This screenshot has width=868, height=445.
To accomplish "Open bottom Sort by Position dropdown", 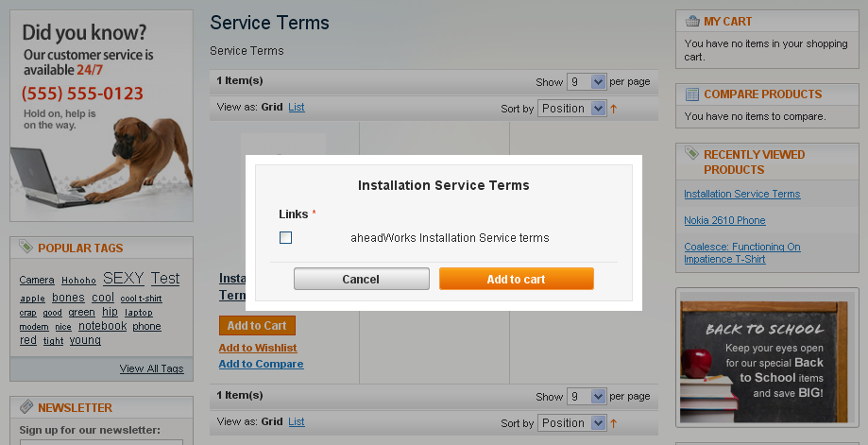I will (x=572, y=423).
